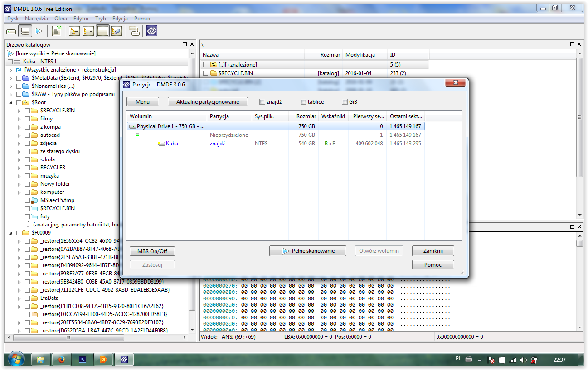Open Photoshop from the taskbar
Viewport: 588px width, 370px height.
coord(83,360)
